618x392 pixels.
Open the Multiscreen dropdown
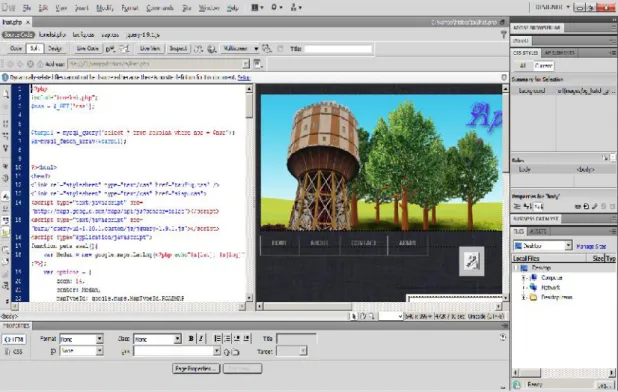coord(240,49)
